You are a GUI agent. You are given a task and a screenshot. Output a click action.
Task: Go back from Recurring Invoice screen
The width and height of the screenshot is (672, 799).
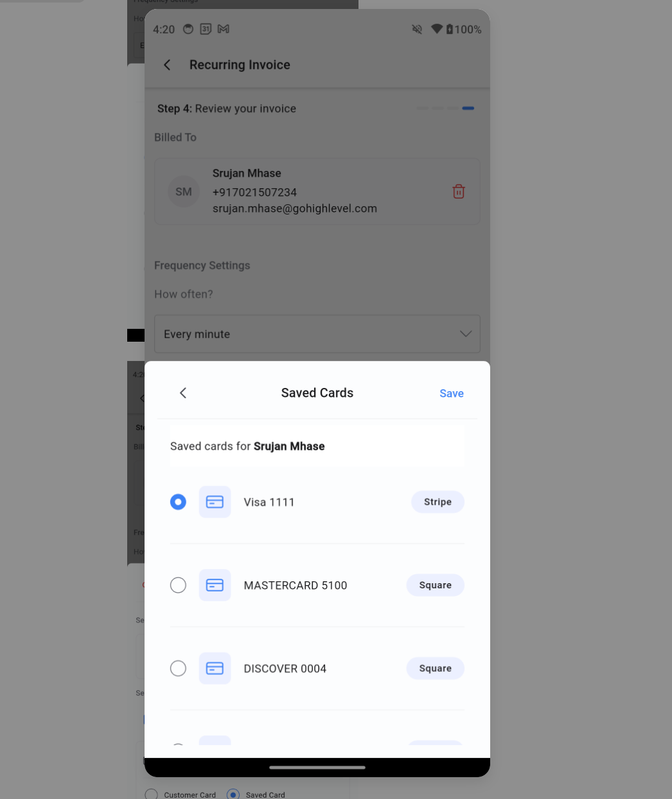(x=167, y=65)
